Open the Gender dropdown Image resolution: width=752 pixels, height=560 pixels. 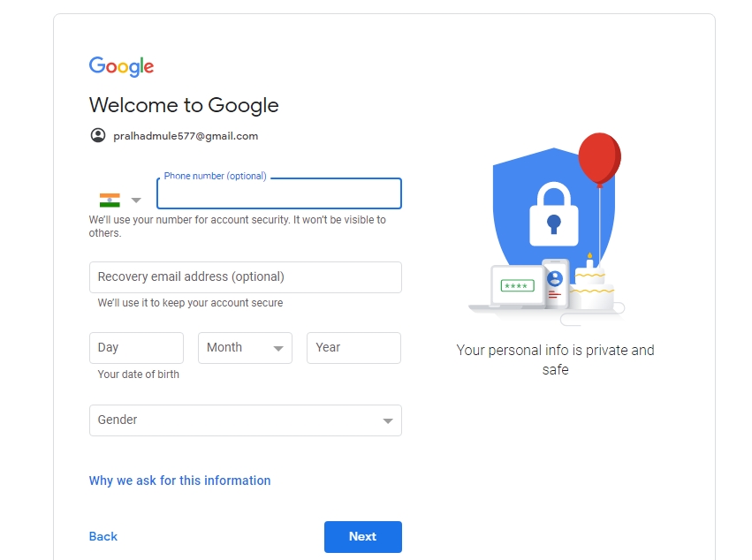pyautogui.click(x=245, y=420)
